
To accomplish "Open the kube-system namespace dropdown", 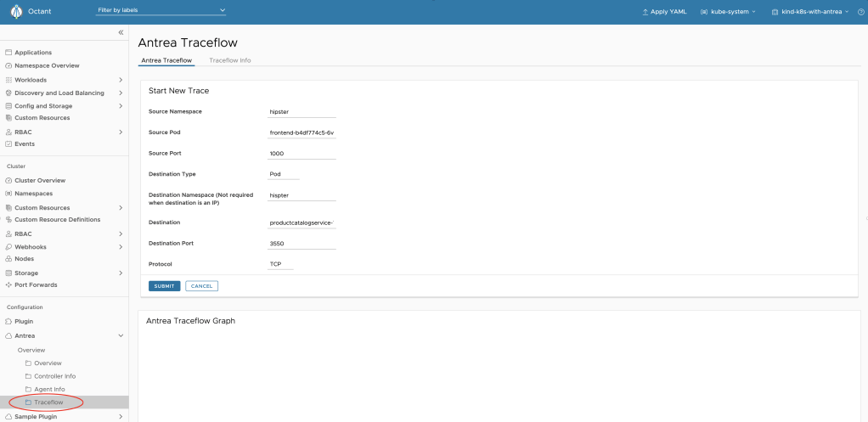I will pyautogui.click(x=728, y=12).
